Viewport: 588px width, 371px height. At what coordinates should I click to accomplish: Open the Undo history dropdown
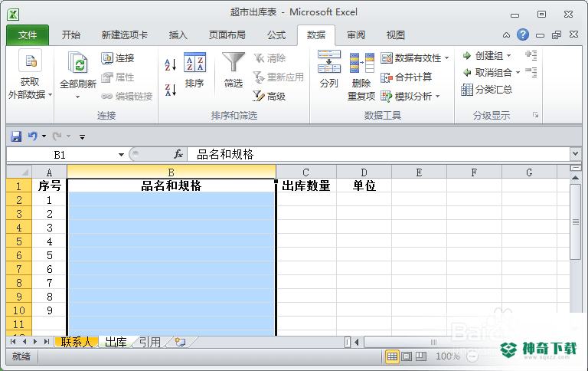coord(44,136)
